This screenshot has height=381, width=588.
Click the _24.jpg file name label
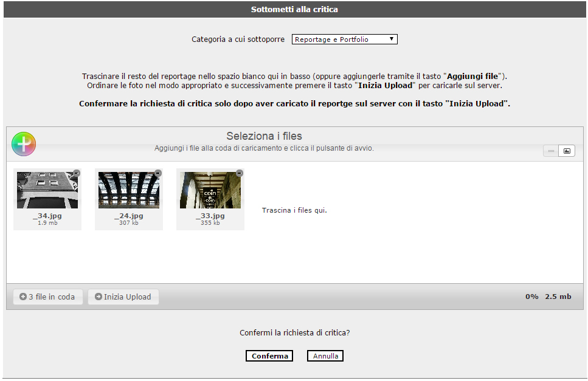tap(129, 216)
